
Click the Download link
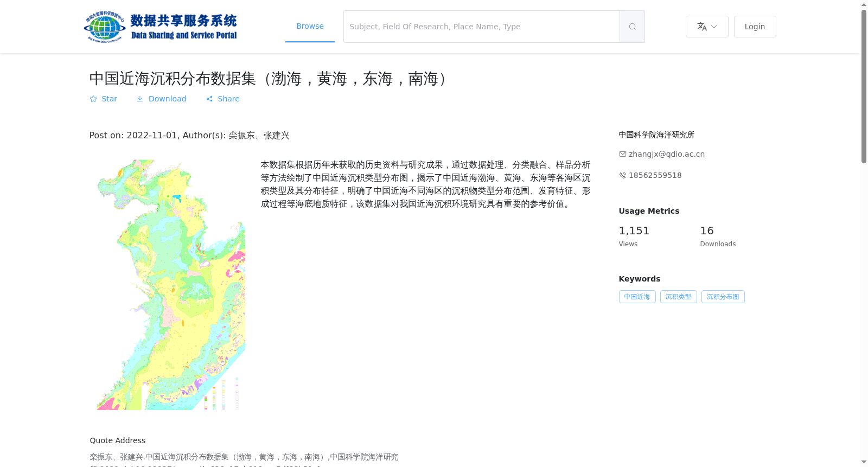161,99
